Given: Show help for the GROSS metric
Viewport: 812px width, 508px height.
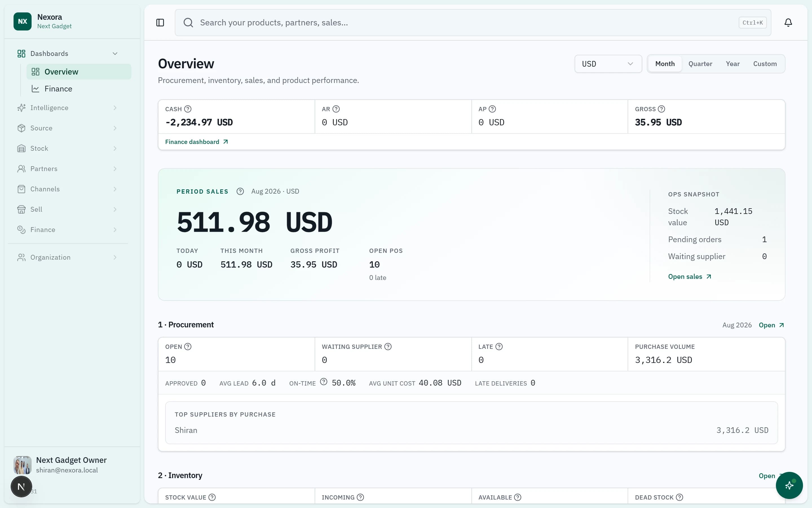Looking at the screenshot, I should 661,109.
